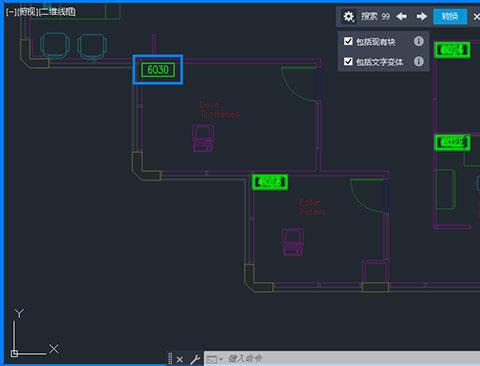Show info for 包括现有块 option
This screenshot has height=366, width=480.
click(x=419, y=41)
